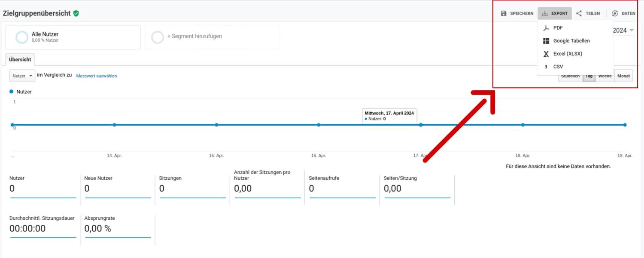Open the Alle Nutzer segment options
The height and width of the screenshot is (258, 644).
(x=73, y=37)
